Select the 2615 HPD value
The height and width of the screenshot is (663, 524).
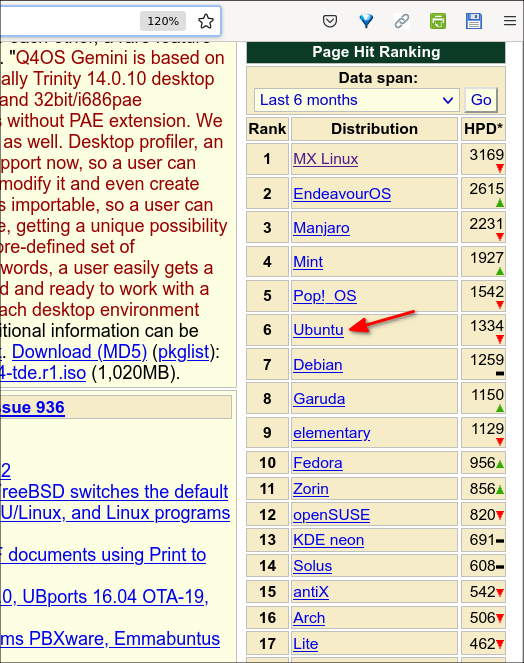coord(486,189)
